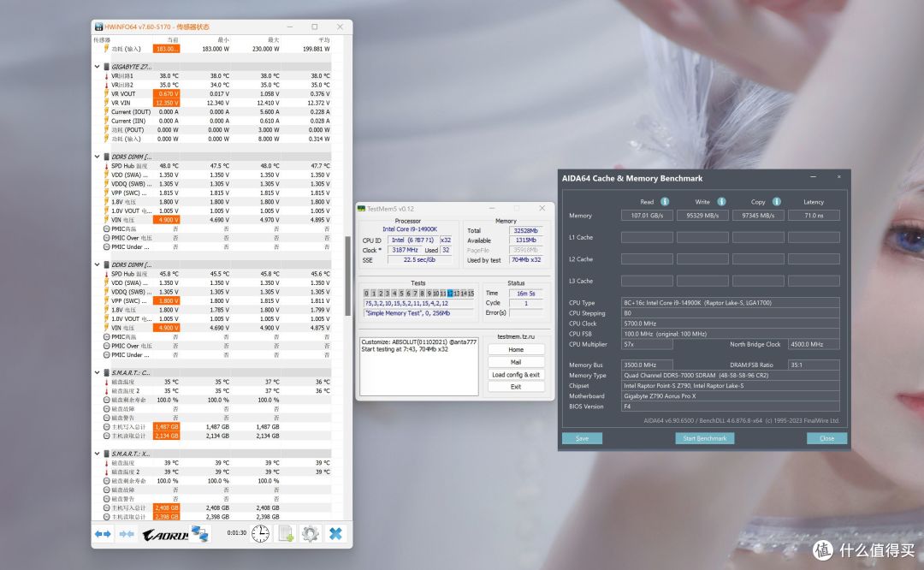Click the Current (IIN) row in HWiNFO

coord(217,121)
